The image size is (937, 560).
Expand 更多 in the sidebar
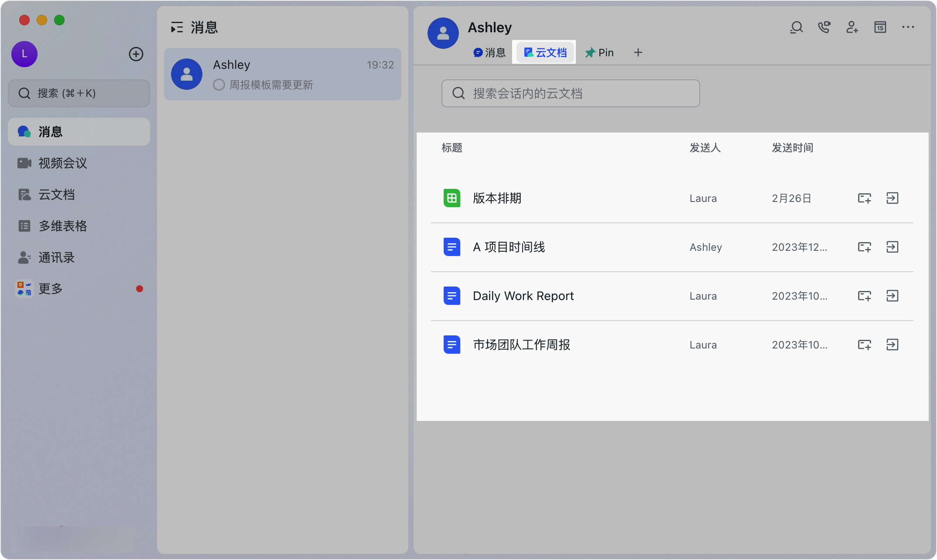click(79, 289)
